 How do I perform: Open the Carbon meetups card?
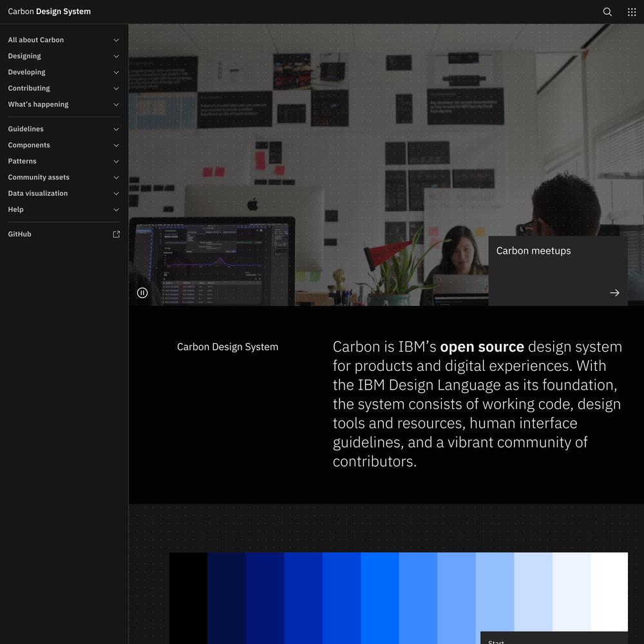(558, 270)
